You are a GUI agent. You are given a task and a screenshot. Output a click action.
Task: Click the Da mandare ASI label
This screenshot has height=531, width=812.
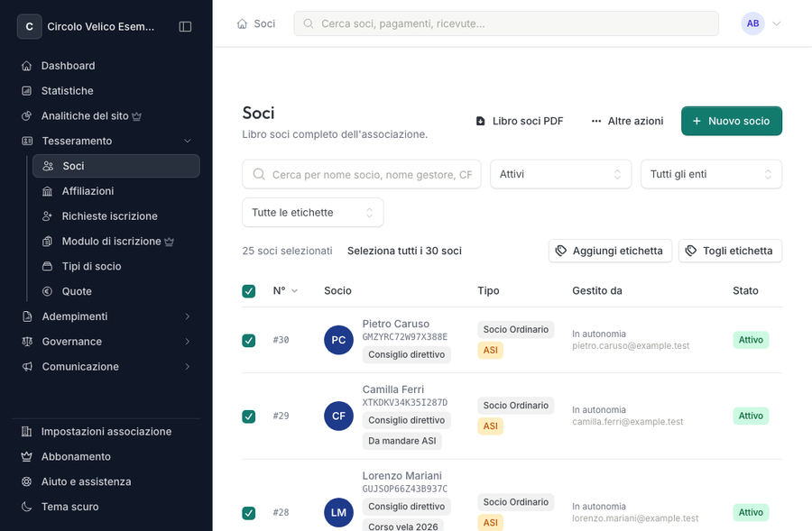point(401,441)
